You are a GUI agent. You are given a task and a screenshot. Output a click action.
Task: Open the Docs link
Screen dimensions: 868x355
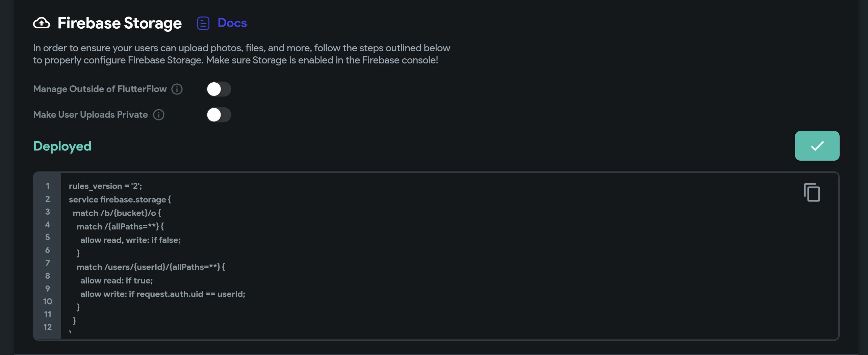coord(232,23)
